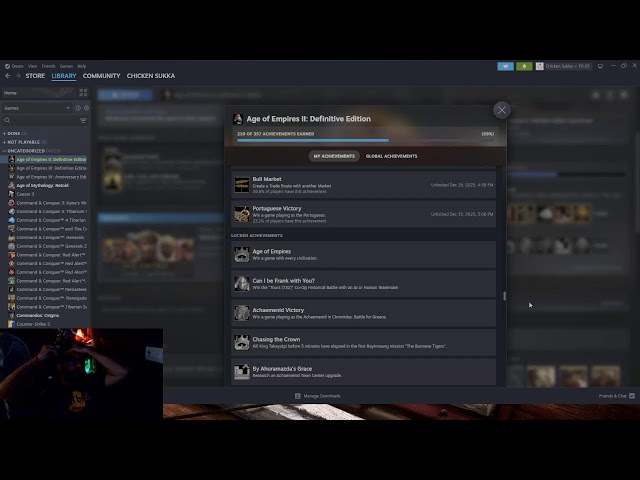Click the collections grid view icon
This screenshot has width=640, height=480.
pos(83,93)
